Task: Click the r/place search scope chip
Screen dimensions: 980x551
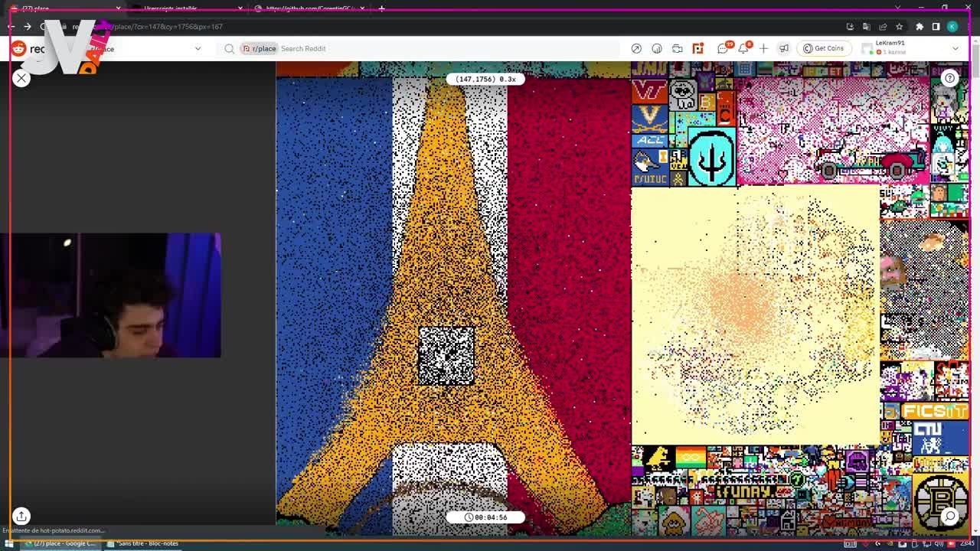Action: 259,48
